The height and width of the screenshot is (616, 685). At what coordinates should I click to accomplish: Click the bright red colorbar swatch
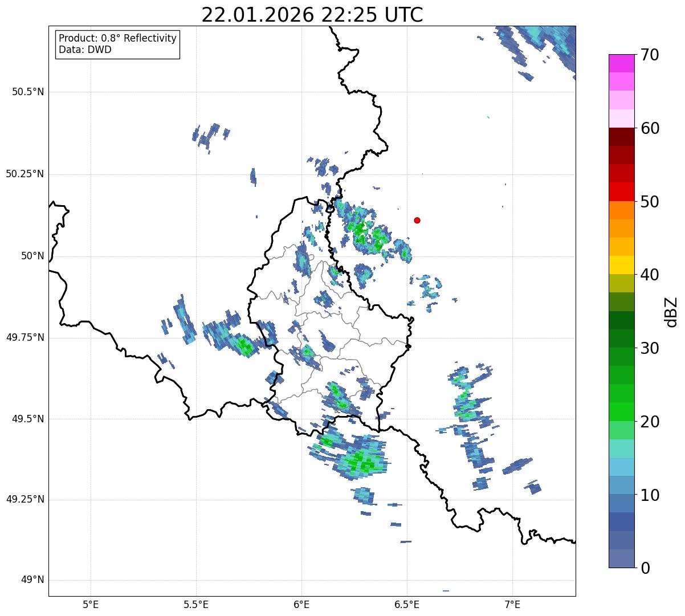(x=621, y=191)
